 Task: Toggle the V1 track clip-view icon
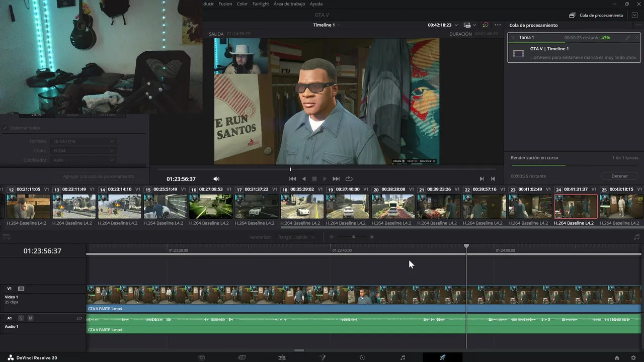point(21,289)
